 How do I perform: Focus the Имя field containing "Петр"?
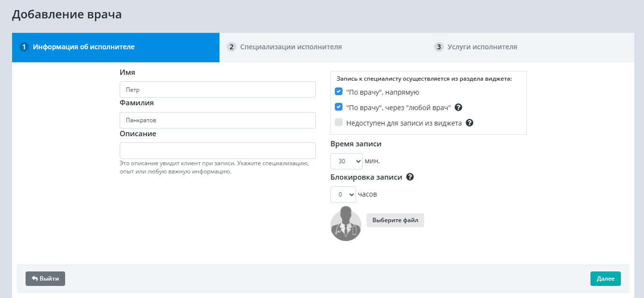(x=218, y=89)
